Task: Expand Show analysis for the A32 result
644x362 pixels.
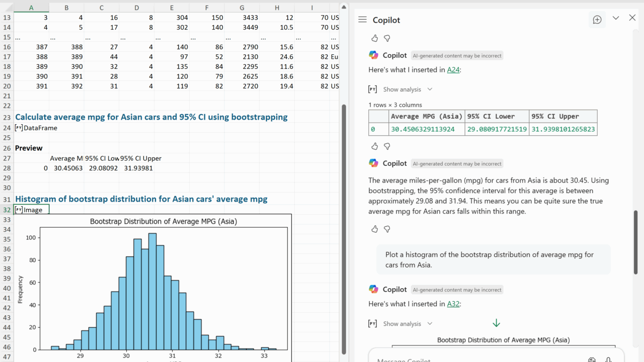Action: [401, 324]
